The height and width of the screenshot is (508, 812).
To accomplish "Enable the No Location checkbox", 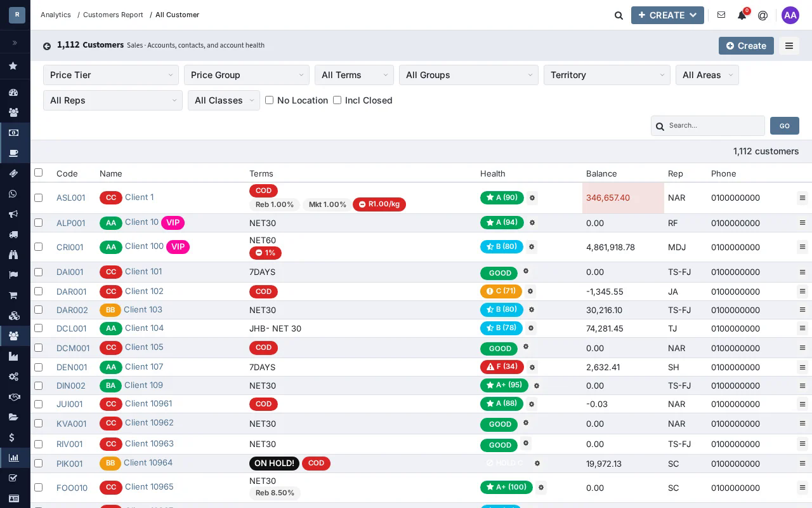I will 269,100.
